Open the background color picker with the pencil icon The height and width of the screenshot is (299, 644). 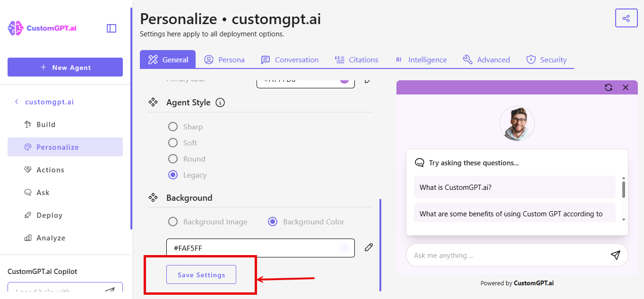(x=368, y=247)
